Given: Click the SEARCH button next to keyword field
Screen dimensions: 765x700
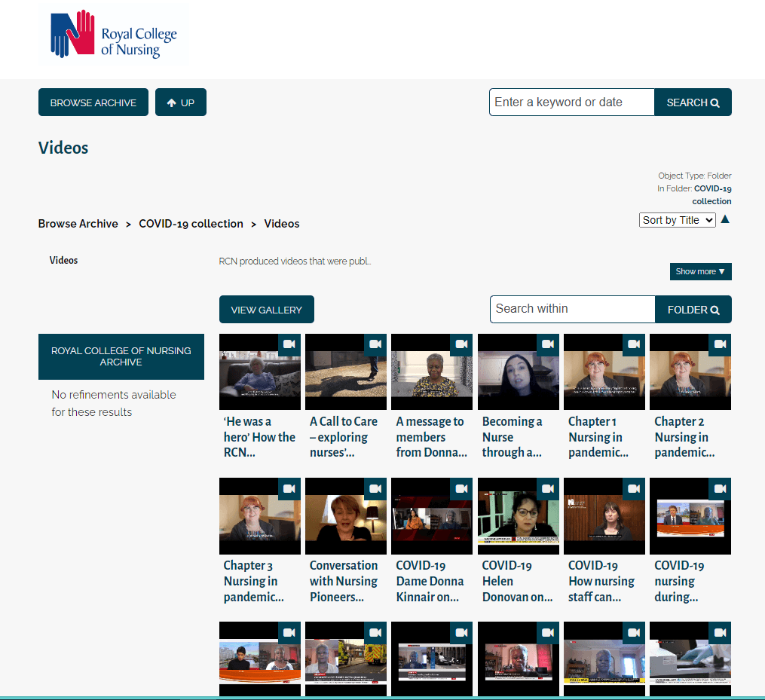Looking at the screenshot, I should coord(693,102).
